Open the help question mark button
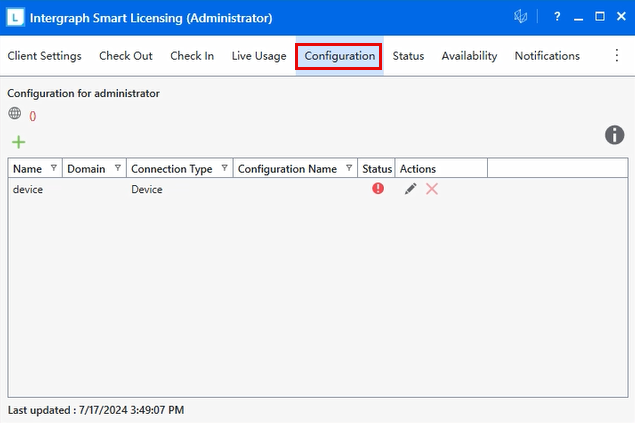The image size is (635, 423). 556,17
